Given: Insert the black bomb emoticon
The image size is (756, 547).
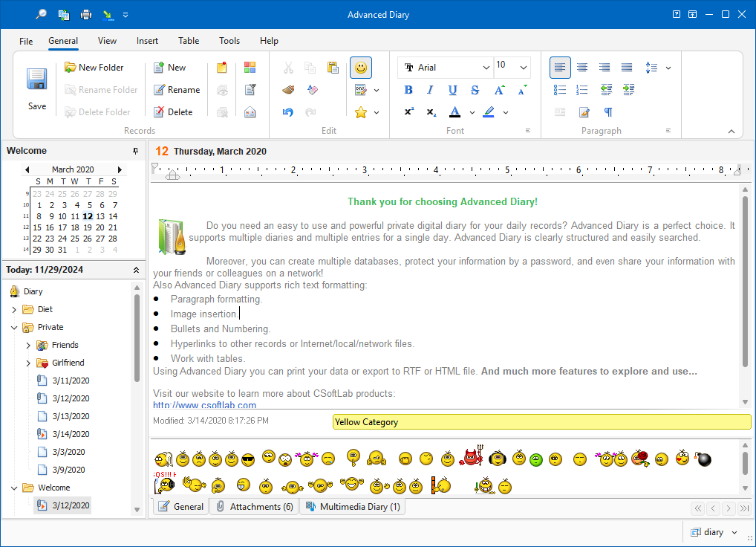Looking at the screenshot, I should coord(703,459).
